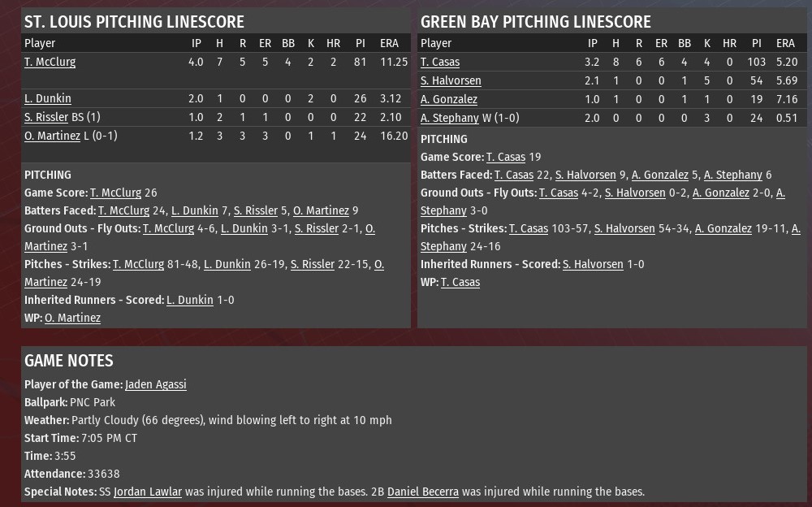This screenshot has height=507, width=812.
Task: Click S. Rissler BS (1) player link
Action: (x=46, y=117)
